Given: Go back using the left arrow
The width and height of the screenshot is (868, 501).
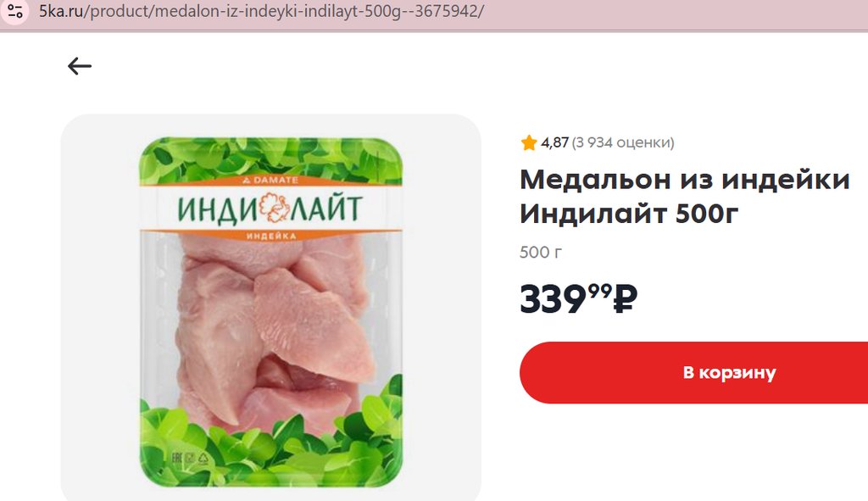Looking at the screenshot, I should [79, 66].
